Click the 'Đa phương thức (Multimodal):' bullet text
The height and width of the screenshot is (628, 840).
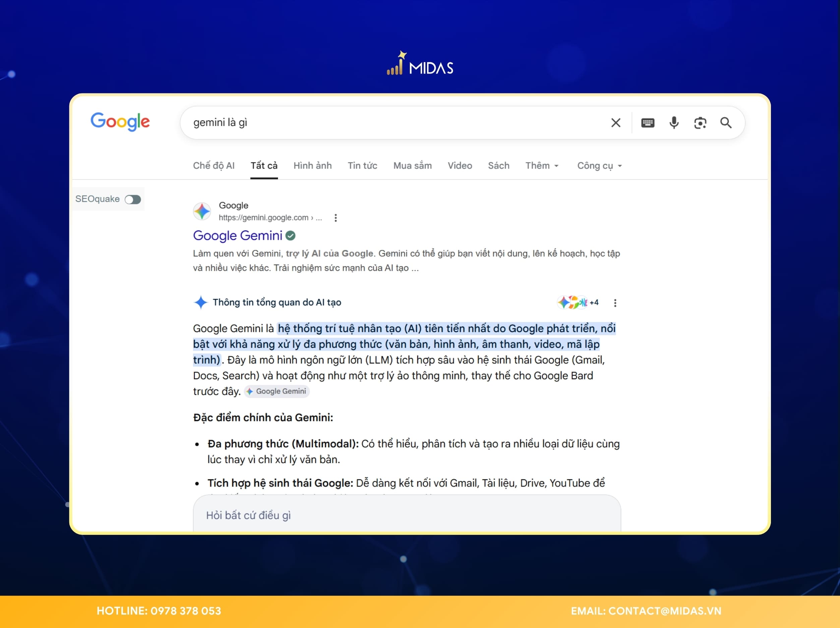(283, 443)
